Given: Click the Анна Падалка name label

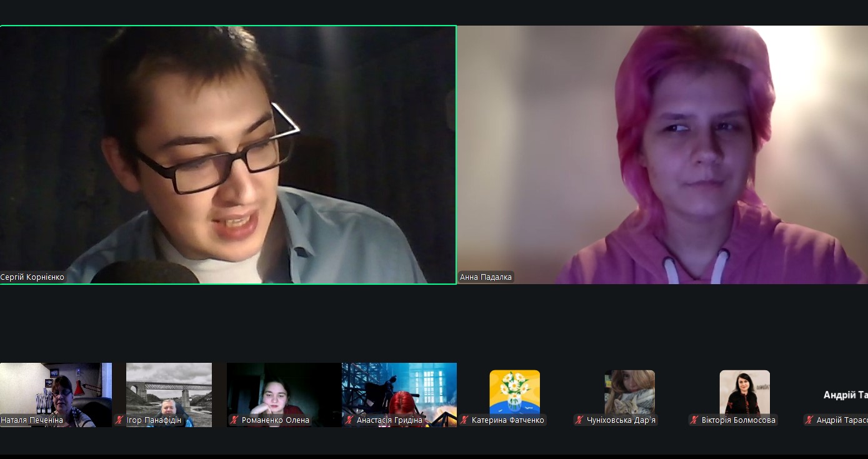Looking at the screenshot, I should [486, 277].
